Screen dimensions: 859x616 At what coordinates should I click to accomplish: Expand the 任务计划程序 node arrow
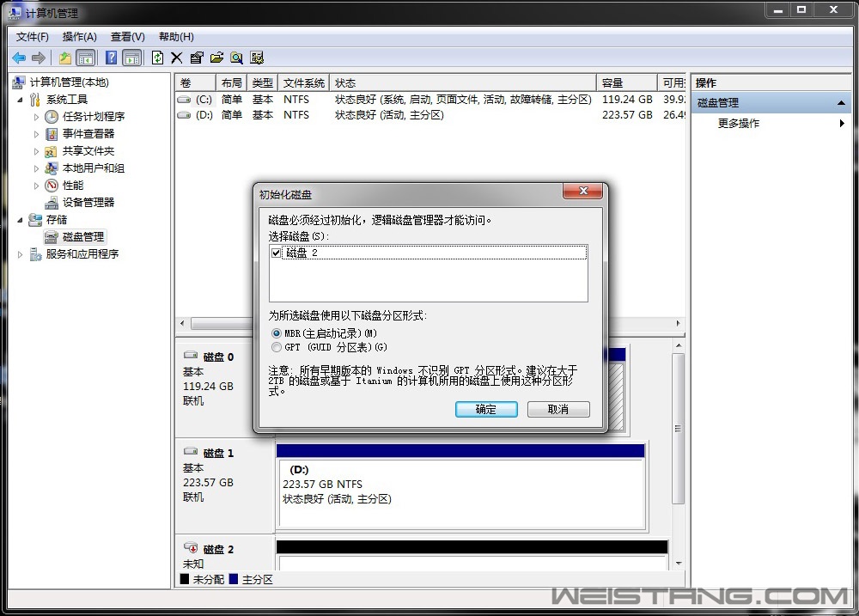click(36, 117)
